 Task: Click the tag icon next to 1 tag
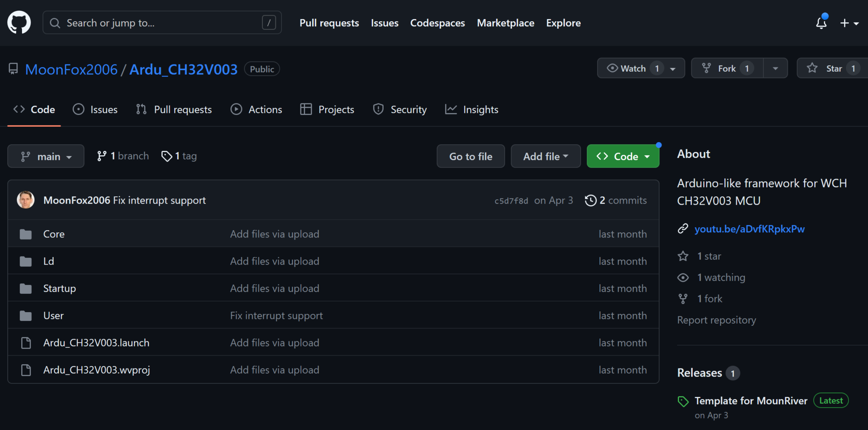(x=167, y=156)
